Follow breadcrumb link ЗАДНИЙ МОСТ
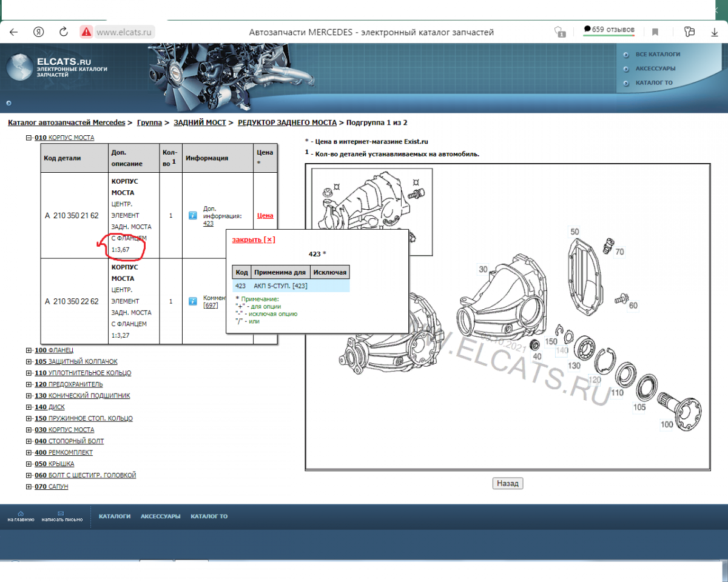The width and height of the screenshot is (728, 582). 200,122
